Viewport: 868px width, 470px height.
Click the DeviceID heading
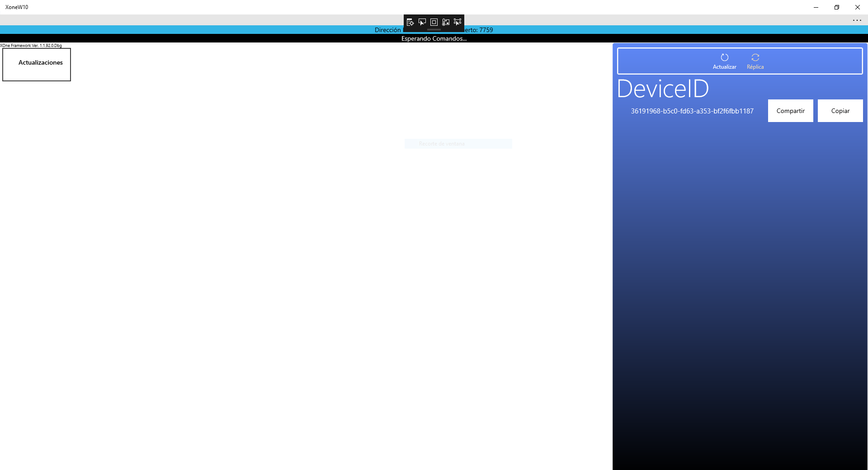point(663,89)
